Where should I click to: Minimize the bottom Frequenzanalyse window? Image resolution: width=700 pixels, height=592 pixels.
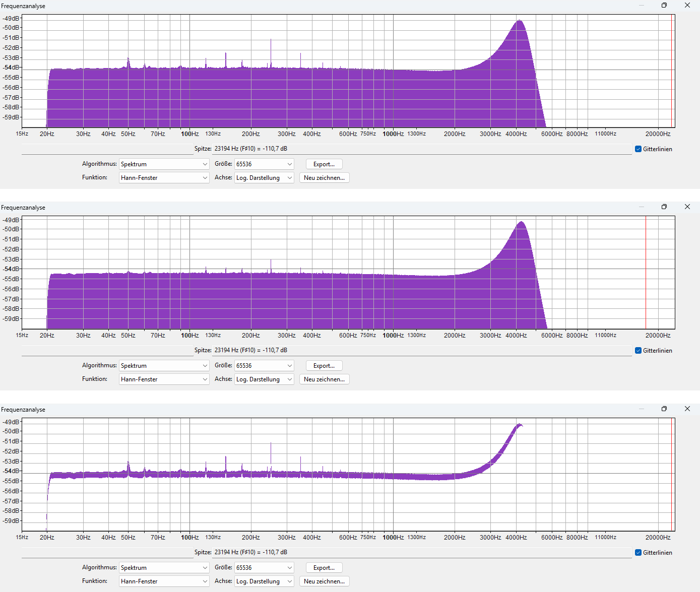click(642, 409)
